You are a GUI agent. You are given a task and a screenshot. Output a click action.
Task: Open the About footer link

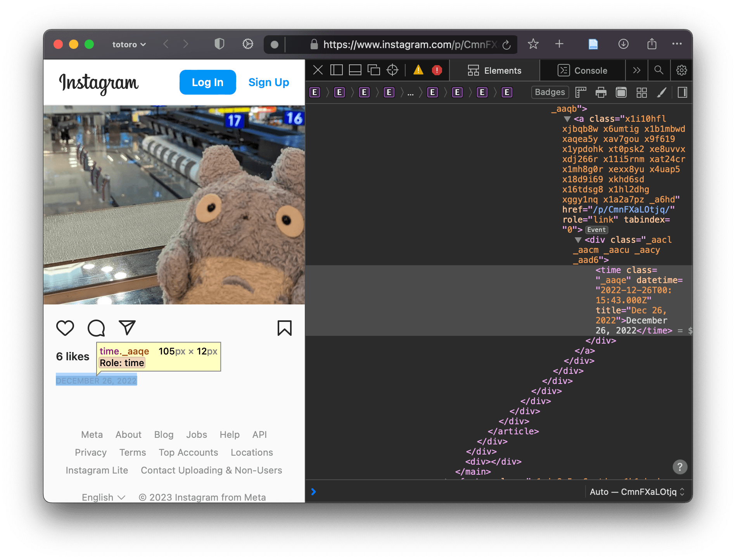click(128, 435)
